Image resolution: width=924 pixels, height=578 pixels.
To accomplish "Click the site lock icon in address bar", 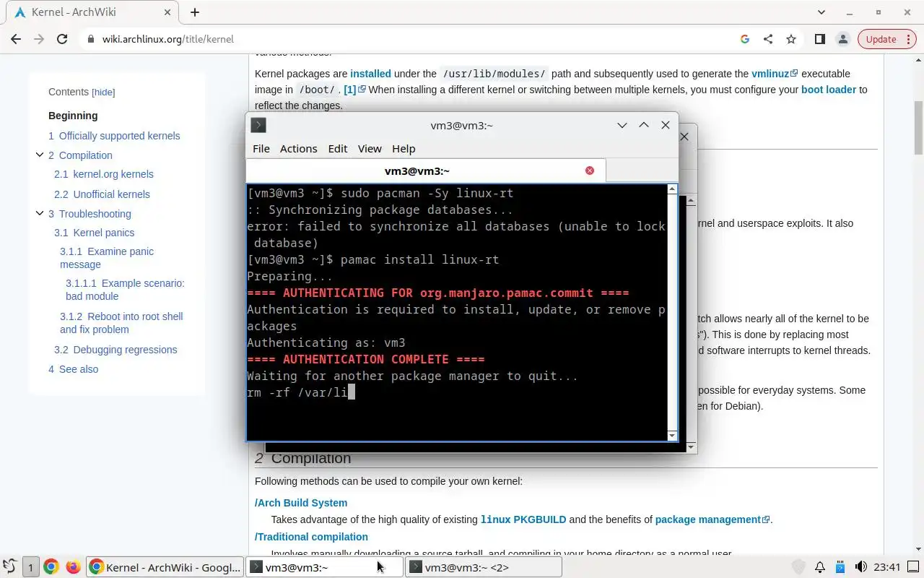I will 91,39.
